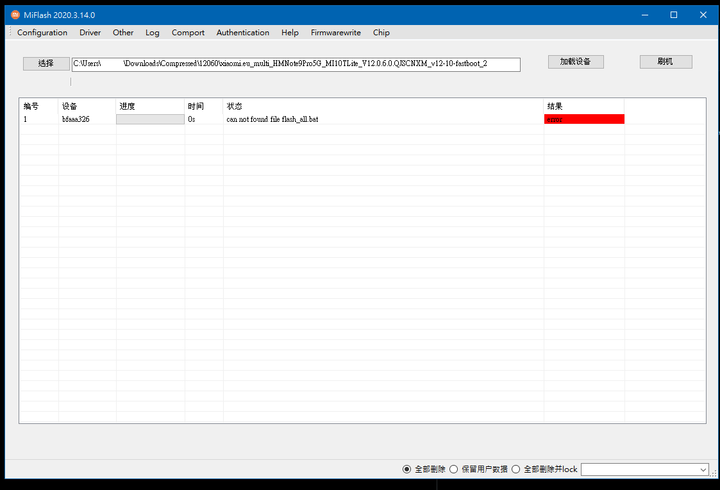Viewport: 720px width, 490px height.
Task: Select the 全部删除 radio button
Action: pos(406,469)
